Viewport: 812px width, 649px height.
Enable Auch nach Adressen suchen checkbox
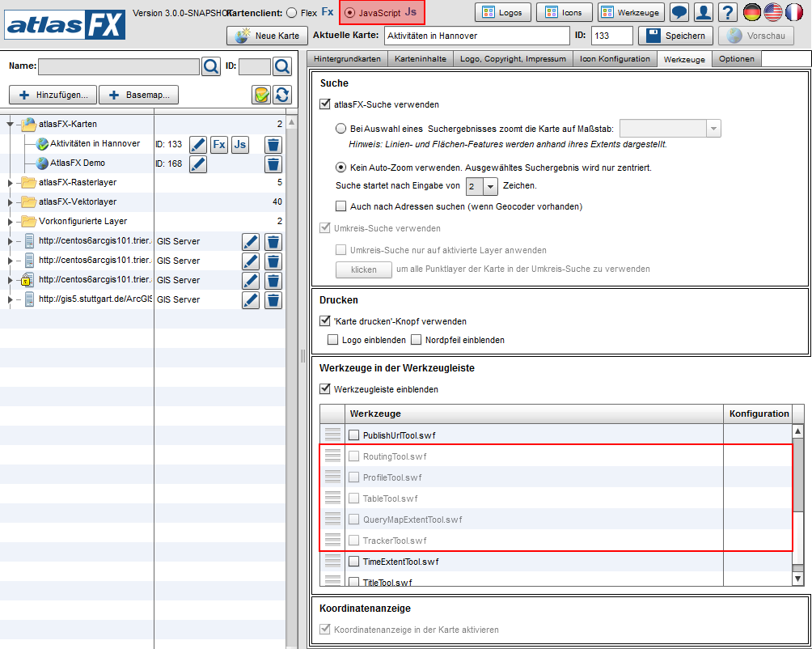click(x=340, y=206)
